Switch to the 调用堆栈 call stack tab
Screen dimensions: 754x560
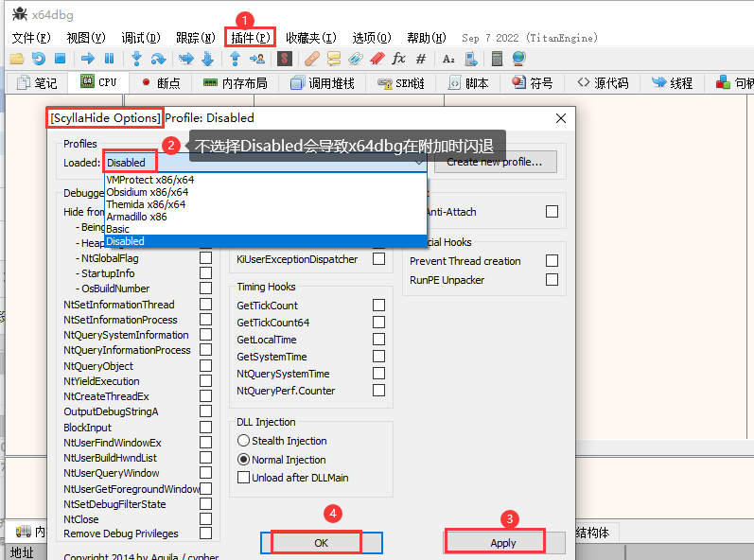tap(323, 83)
